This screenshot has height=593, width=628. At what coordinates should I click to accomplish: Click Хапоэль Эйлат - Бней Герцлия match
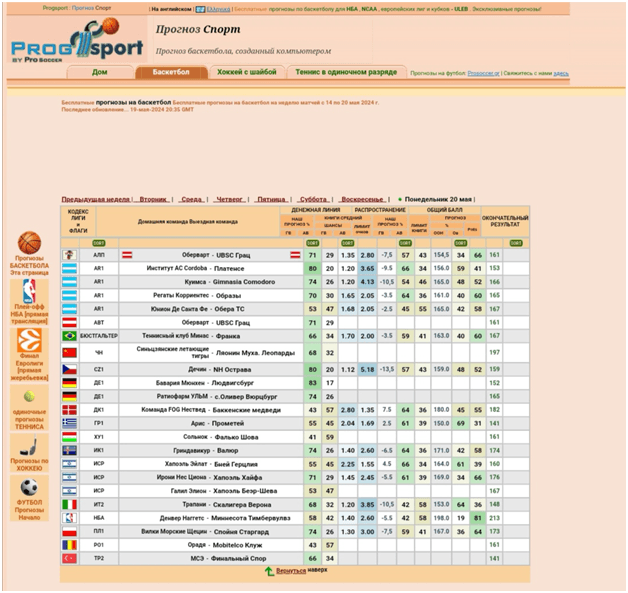coord(211,464)
